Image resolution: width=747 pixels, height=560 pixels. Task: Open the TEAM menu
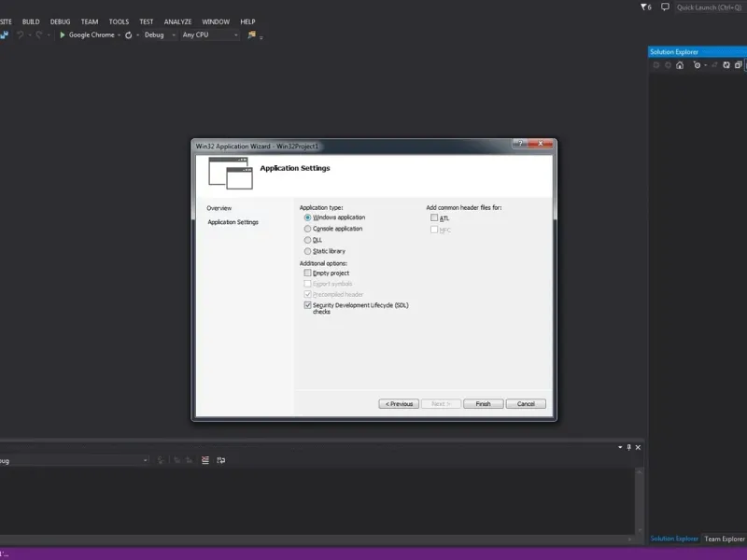(90, 21)
